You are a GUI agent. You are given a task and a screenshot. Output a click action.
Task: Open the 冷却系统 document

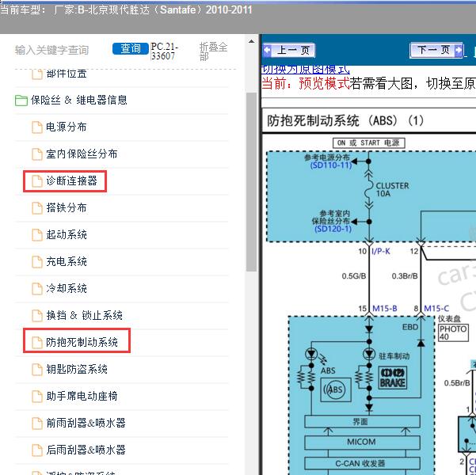[67, 288]
